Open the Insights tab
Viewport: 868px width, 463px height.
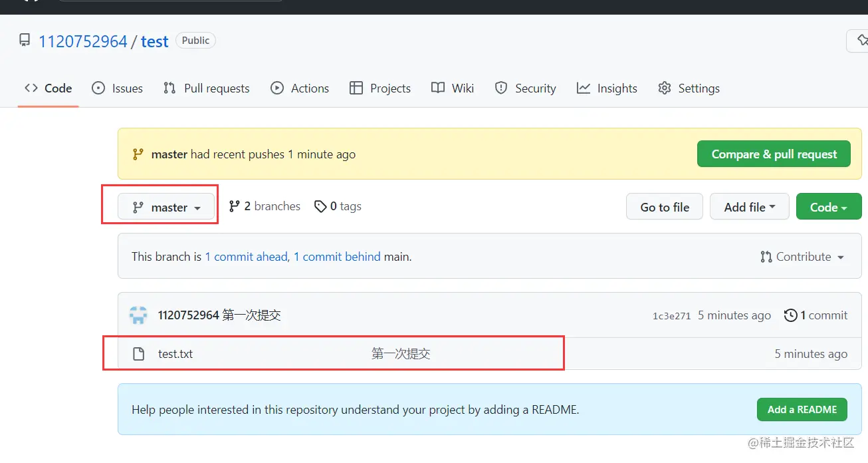pyautogui.click(x=607, y=88)
